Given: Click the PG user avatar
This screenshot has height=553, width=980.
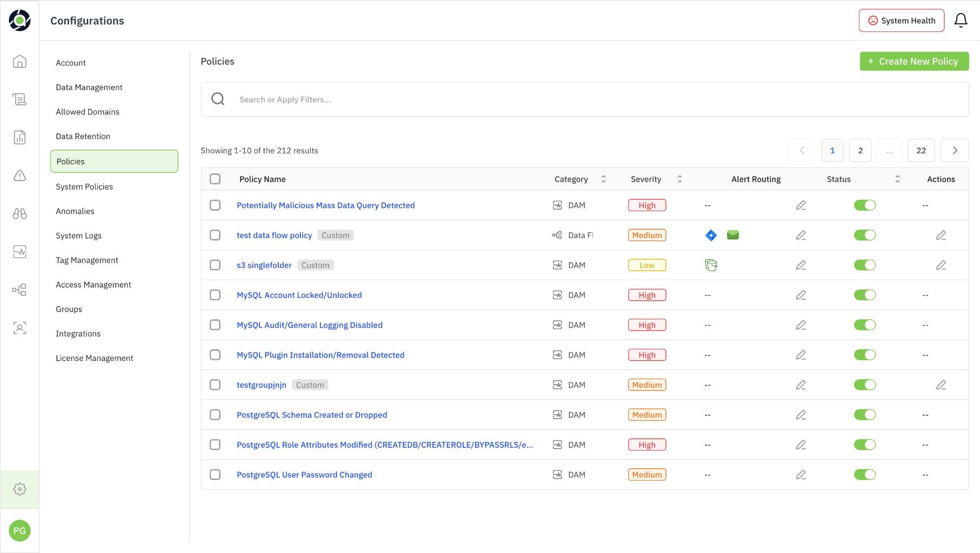Looking at the screenshot, I should tap(20, 530).
